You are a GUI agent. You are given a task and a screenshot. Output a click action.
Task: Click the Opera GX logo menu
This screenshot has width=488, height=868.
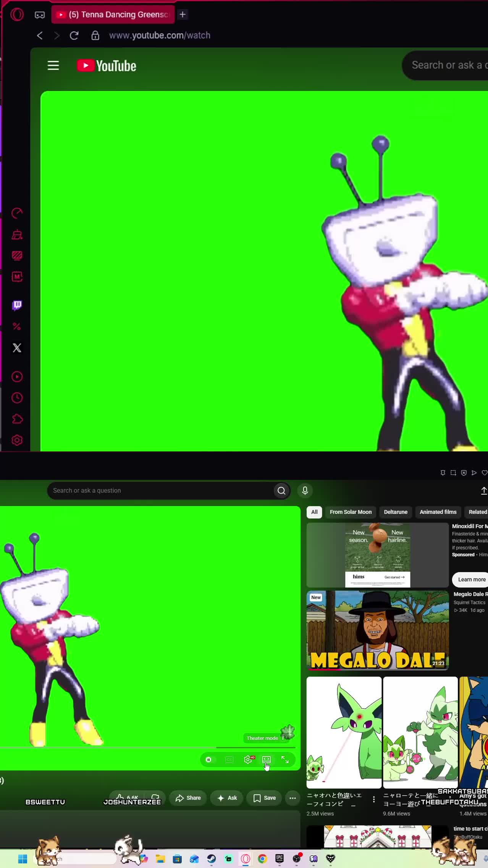(x=17, y=15)
